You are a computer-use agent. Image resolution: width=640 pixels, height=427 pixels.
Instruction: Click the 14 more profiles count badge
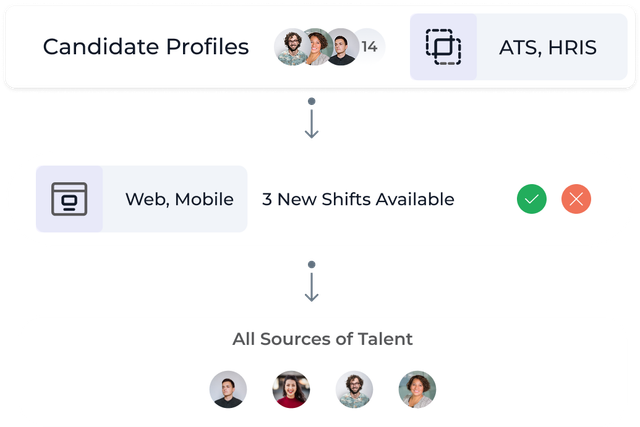(x=371, y=47)
